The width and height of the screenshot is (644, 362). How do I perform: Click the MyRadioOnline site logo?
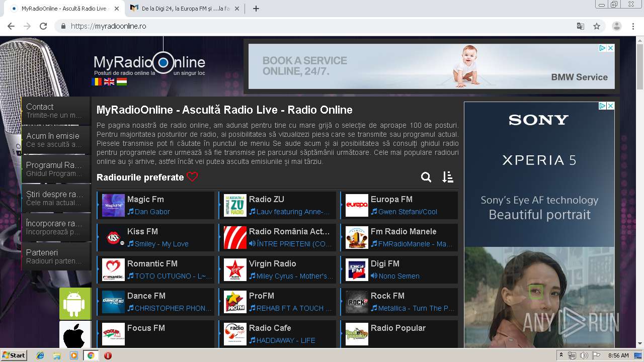[149, 63]
